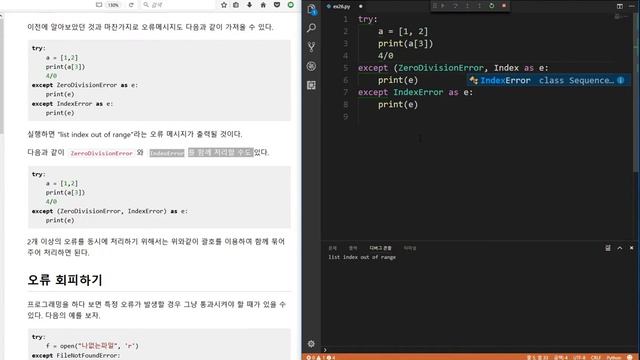Viewport: 640px width, 360px height.
Task: Click the unsaved dot on ex26.py tab
Action: point(360,7)
